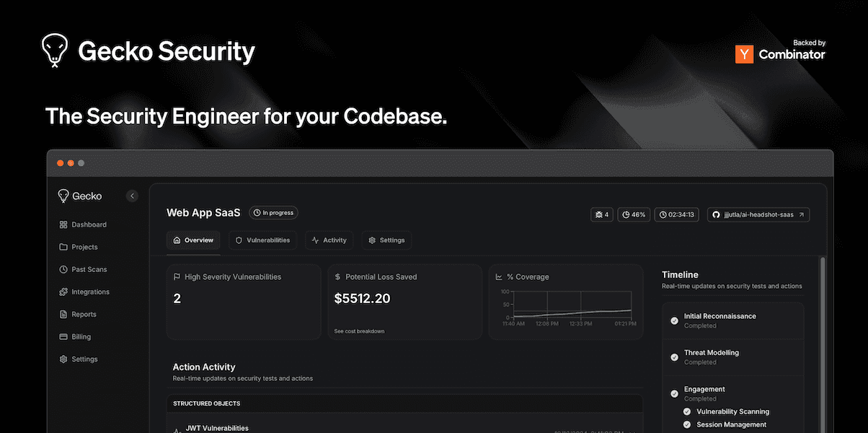Switch to the Activity tab
Screen dimensions: 868x433
(x=329, y=240)
